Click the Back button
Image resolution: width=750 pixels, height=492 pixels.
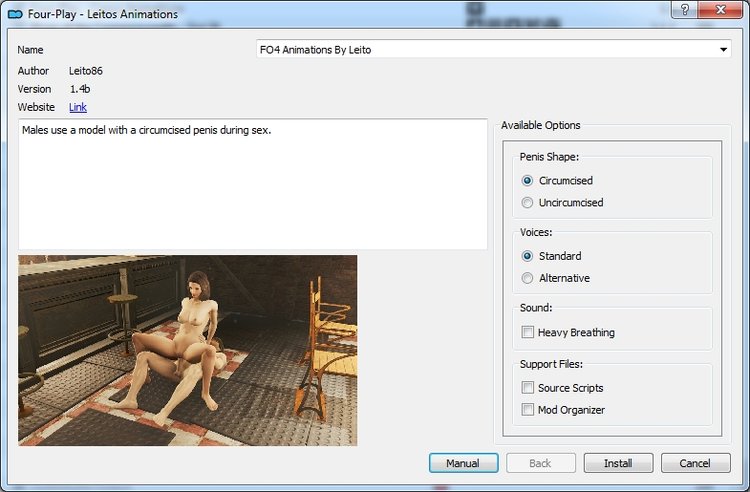point(540,463)
